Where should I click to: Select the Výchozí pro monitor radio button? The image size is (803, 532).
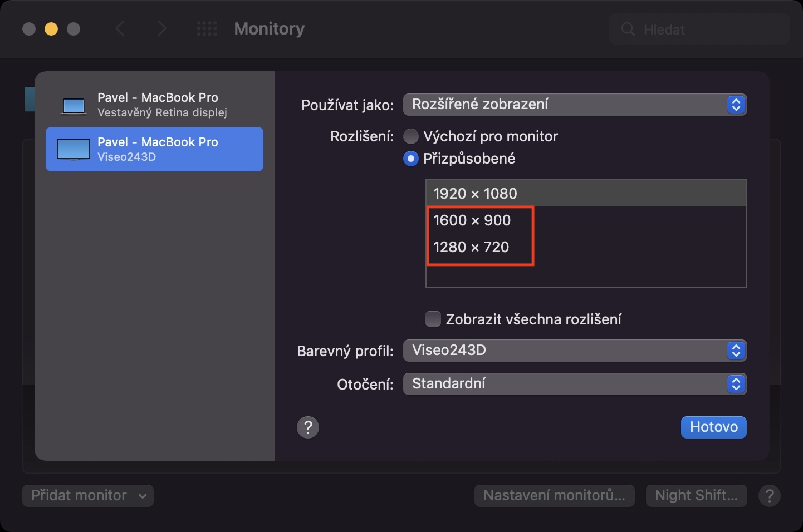point(411,136)
